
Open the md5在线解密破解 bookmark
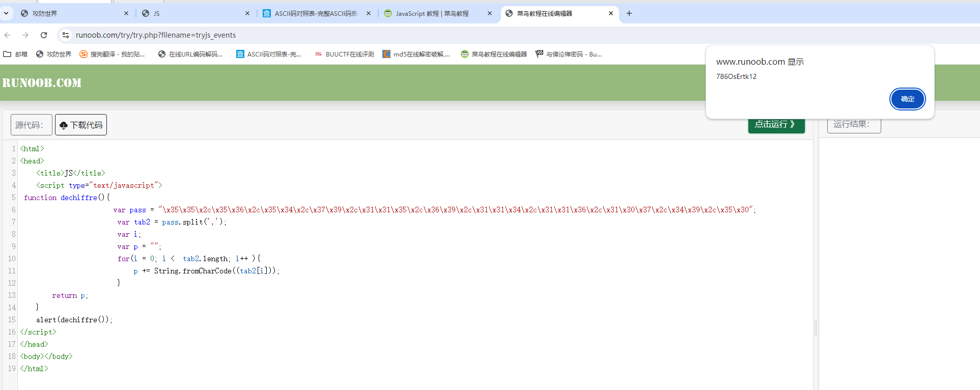click(416, 54)
